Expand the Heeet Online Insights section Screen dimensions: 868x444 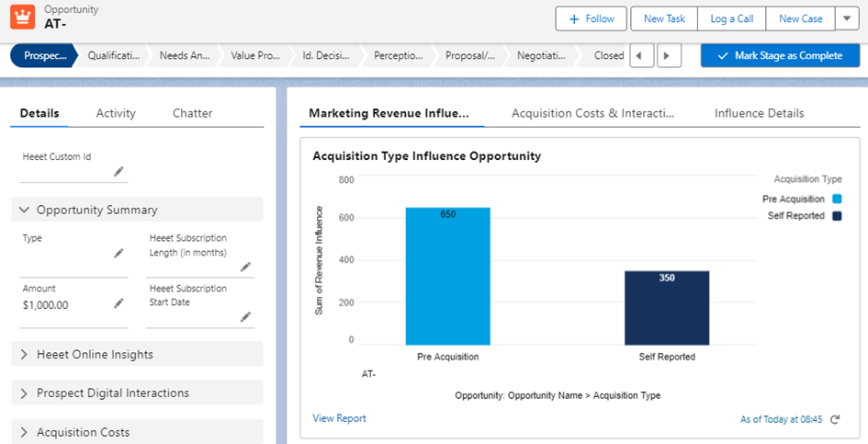click(137, 354)
